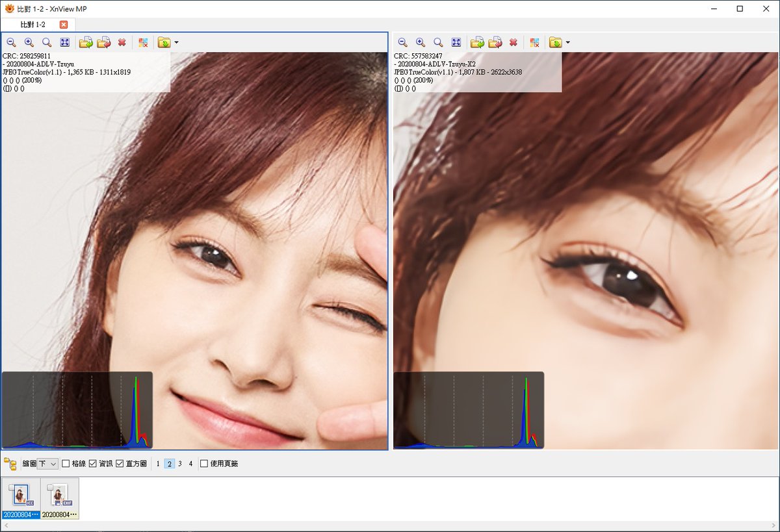Zoom in on the left compare pane
The height and width of the screenshot is (532, 780).
click(29, 42)
